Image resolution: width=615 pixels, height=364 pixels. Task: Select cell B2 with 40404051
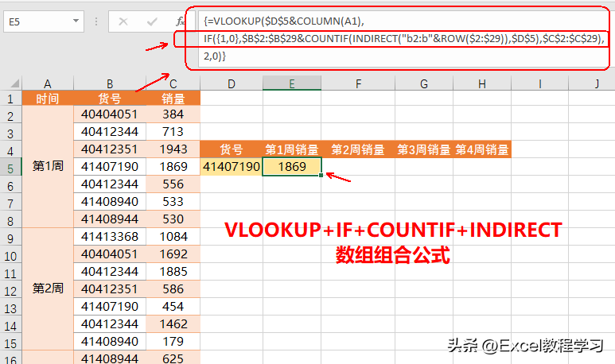[x=110, y=114]
